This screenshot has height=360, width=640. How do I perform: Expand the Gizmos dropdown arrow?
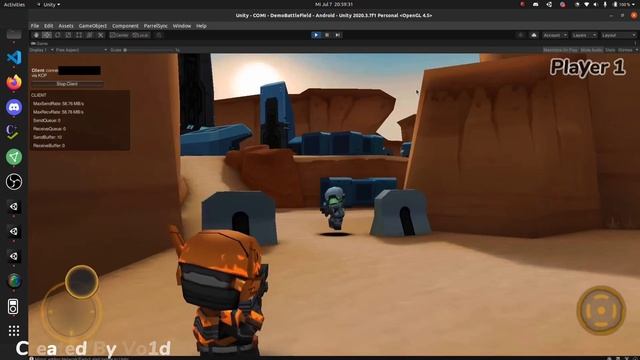tap(636, 50)
